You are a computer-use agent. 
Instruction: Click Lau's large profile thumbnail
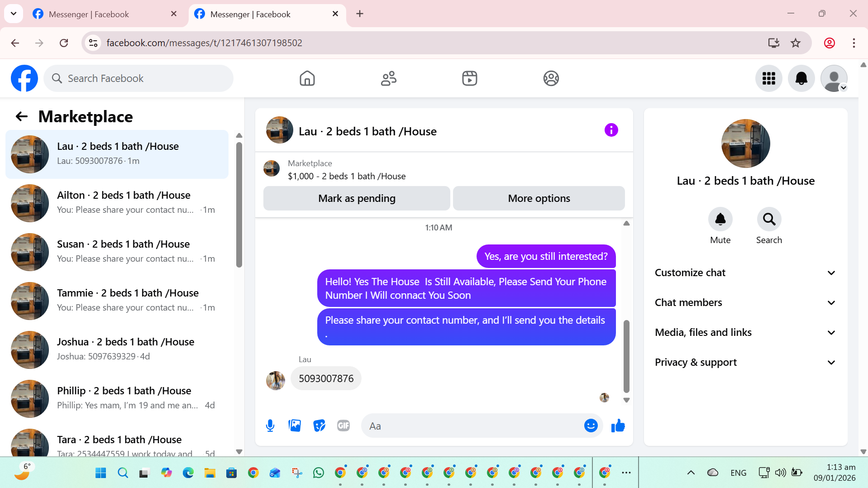coord(745,144)
